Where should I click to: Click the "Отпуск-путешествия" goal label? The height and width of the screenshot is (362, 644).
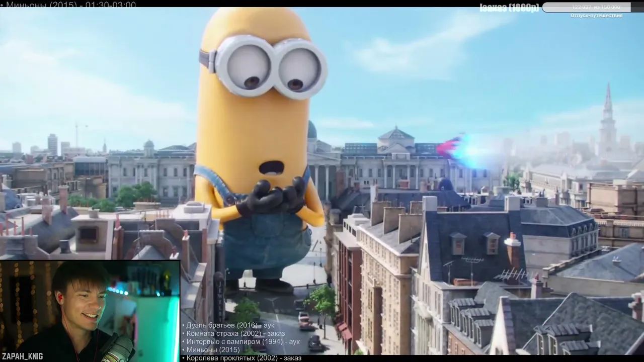click(596, 16)
